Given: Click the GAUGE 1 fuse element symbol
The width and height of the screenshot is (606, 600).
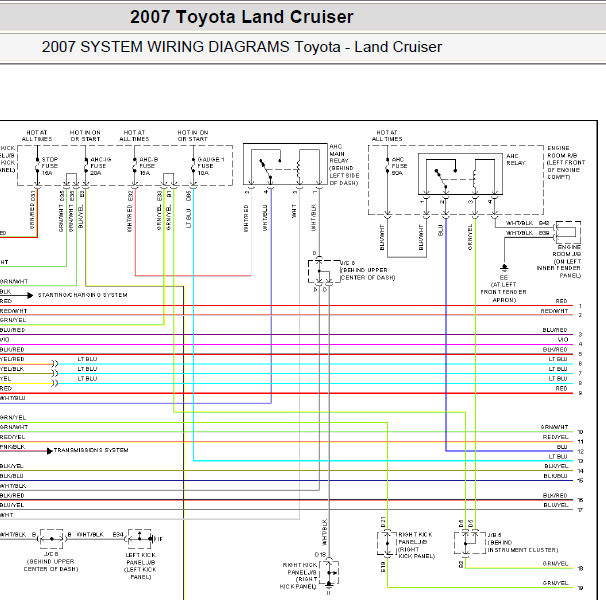Looking at the screenshot, I should pyautogui.click(x=193, y=167).
